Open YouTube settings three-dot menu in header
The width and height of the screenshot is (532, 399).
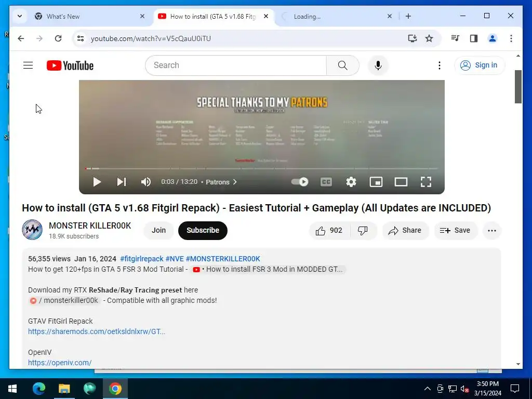click(x=440, y=65)
